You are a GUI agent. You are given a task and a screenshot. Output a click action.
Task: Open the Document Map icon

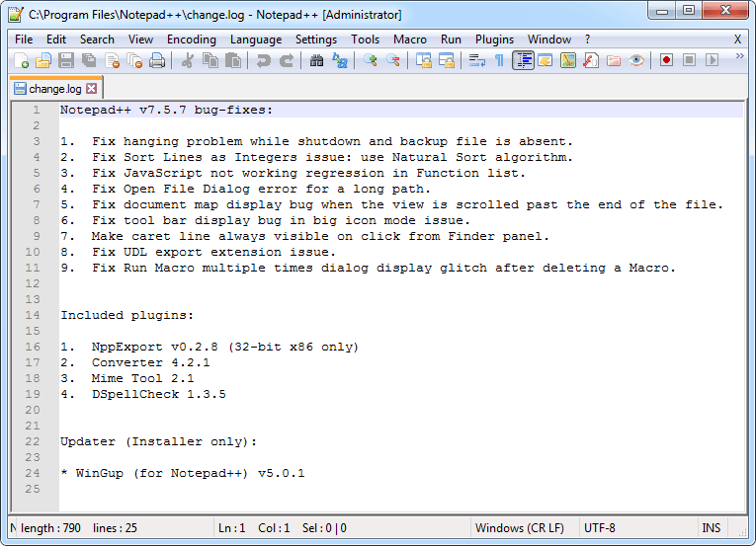[568, 60]
